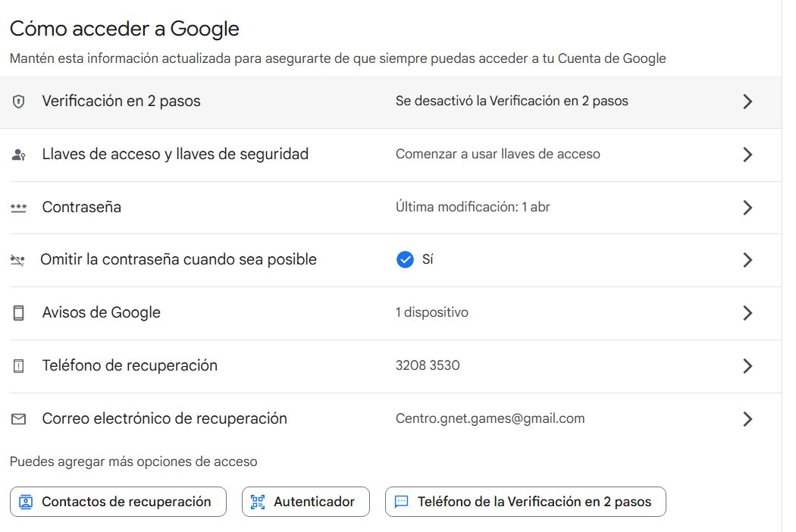This screenshot has height=532, width=796.
Task: Click the phone icon beside Avisos de Google
Action: 19,313
